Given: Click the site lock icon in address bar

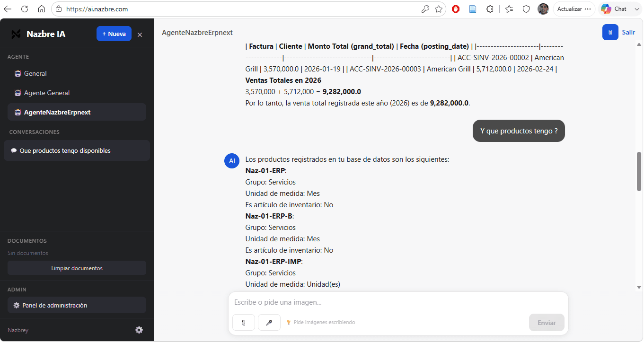Looking at the screenshot, I should coord(59,9).
